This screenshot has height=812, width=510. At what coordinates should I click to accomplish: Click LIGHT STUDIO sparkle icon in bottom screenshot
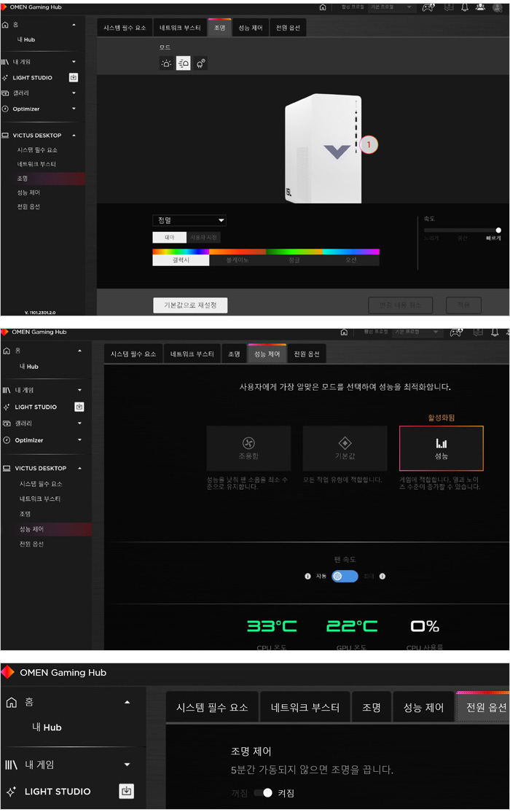click(11, 792)
